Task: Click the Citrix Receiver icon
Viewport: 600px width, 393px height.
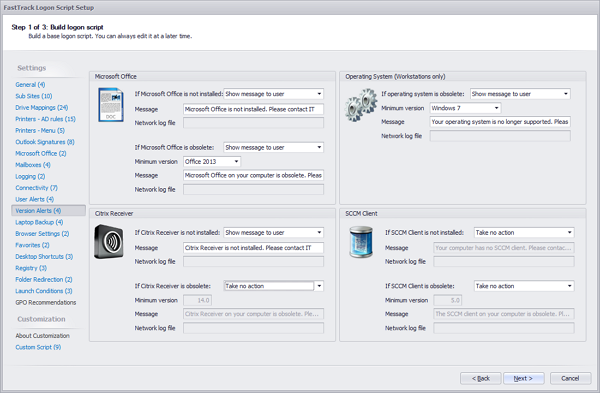Action: 109,241
